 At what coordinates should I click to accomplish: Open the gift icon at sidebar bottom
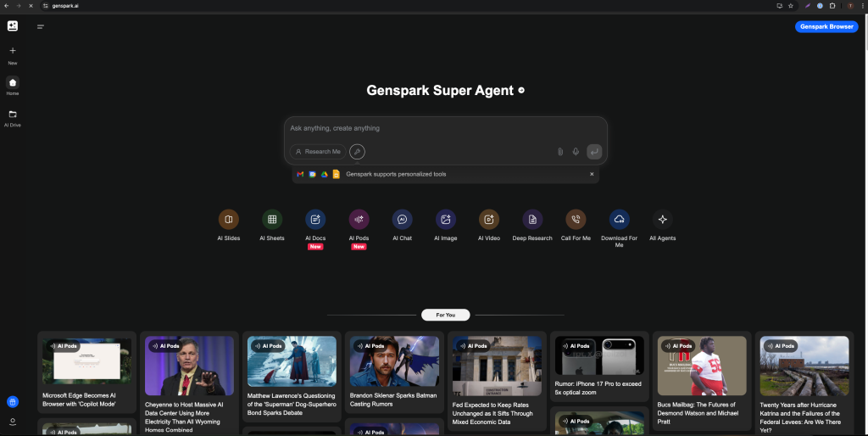click(x=12, y=402)
